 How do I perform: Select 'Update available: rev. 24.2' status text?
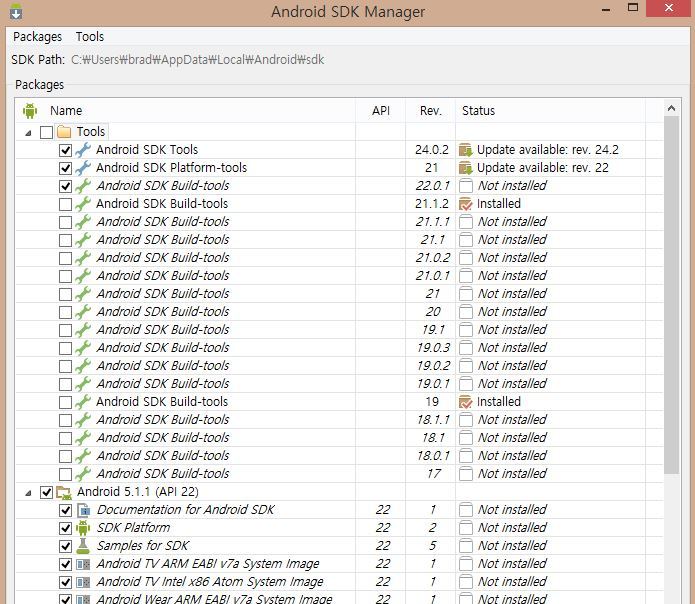547,150
